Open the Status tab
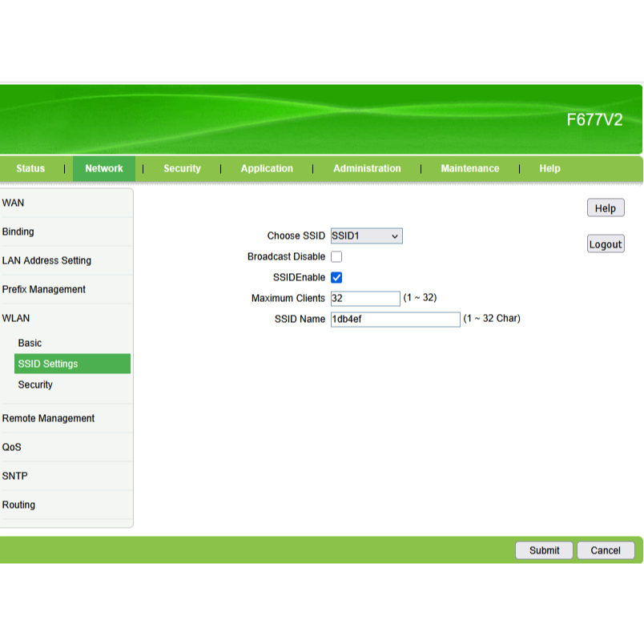644x644 pixels. (30, 168)
